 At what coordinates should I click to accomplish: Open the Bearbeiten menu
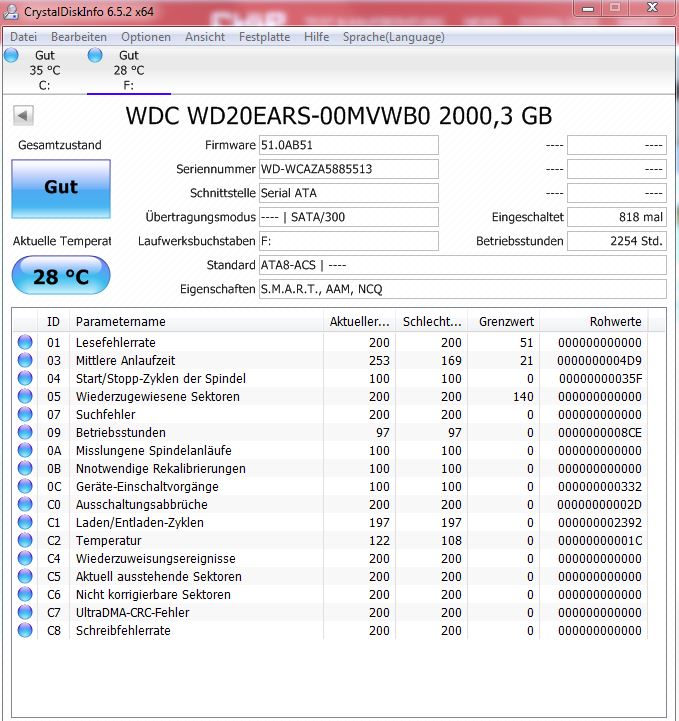click(79, 37)
